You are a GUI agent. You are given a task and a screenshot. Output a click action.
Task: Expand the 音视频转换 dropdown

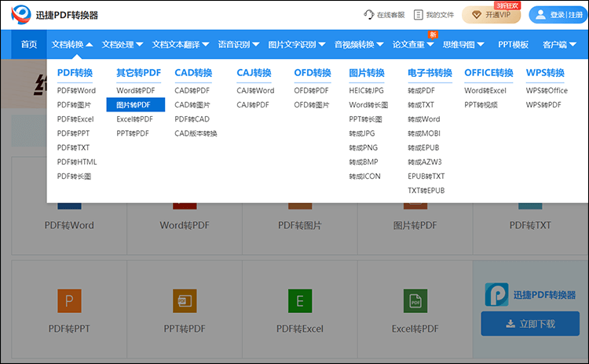pos(359,45)
